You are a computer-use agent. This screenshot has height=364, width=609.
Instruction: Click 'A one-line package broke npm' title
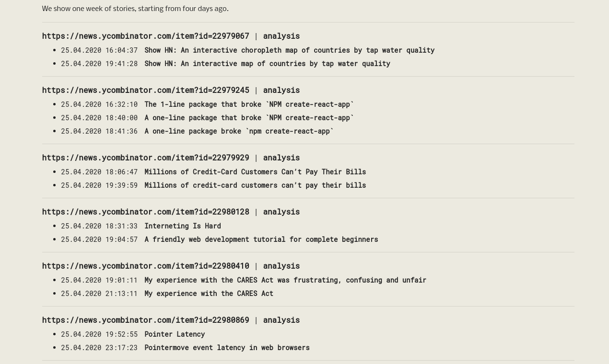point(239,131)
